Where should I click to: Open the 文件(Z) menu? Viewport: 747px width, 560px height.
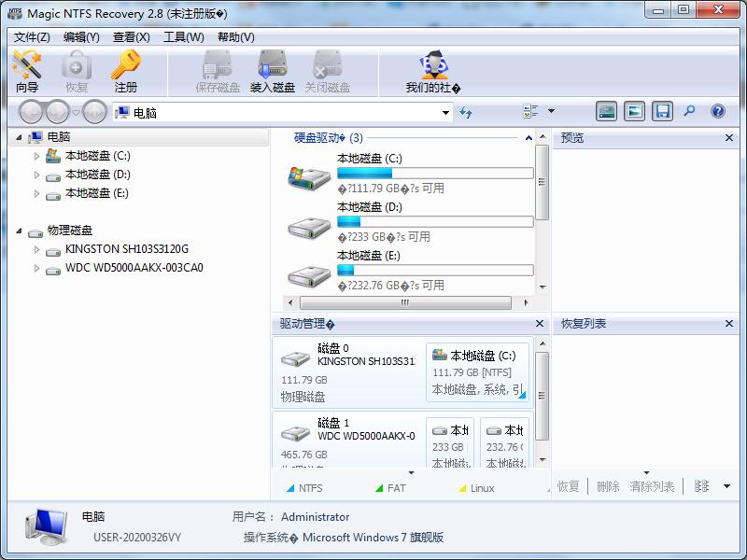pyautogui.click(x=32, y=37)
